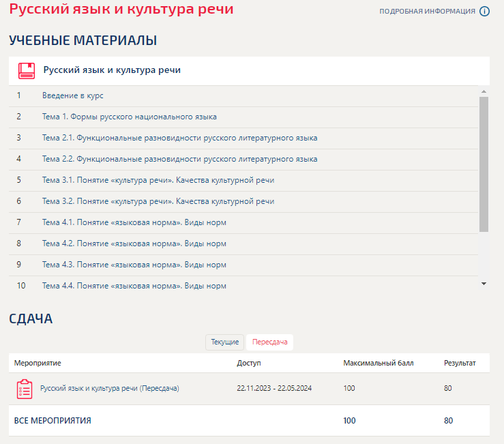The image size is (504, 444).
Task: Click row number 10 in materials list
Action: pyautogui.click(x=21, y=286)
